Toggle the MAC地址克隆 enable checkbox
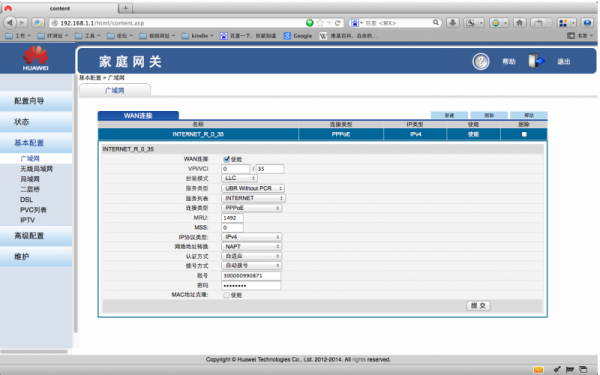The height and width of the screenshot is (375, 600). click(227, 295)
